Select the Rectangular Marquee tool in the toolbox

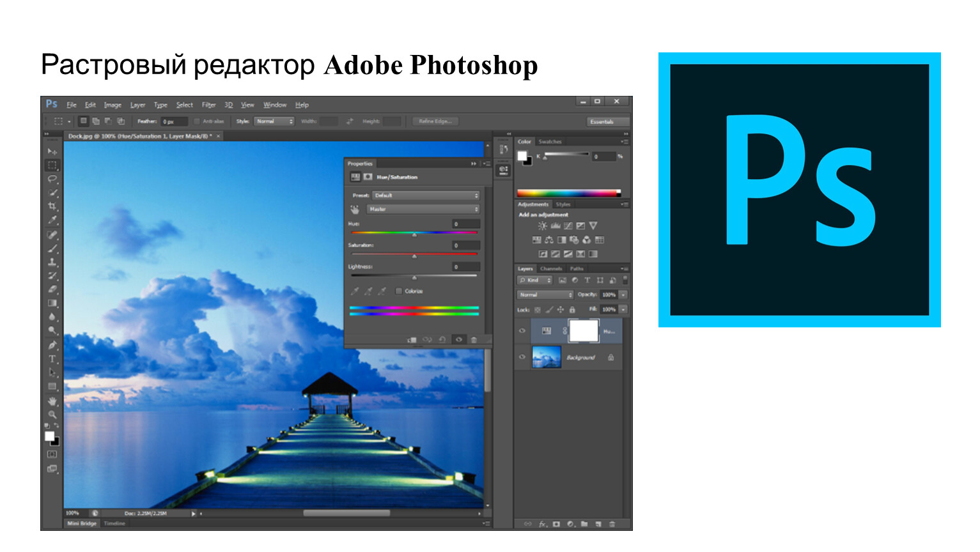coord(52,165)
